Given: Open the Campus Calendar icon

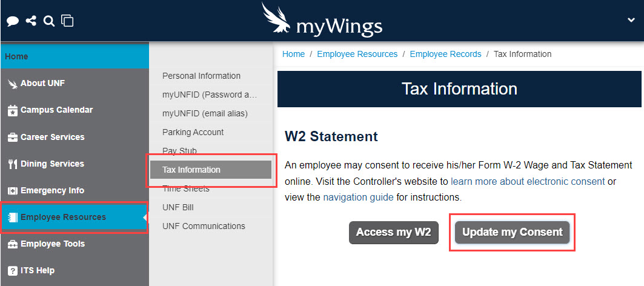Looking at the screenshot, I should pos(13,110).
